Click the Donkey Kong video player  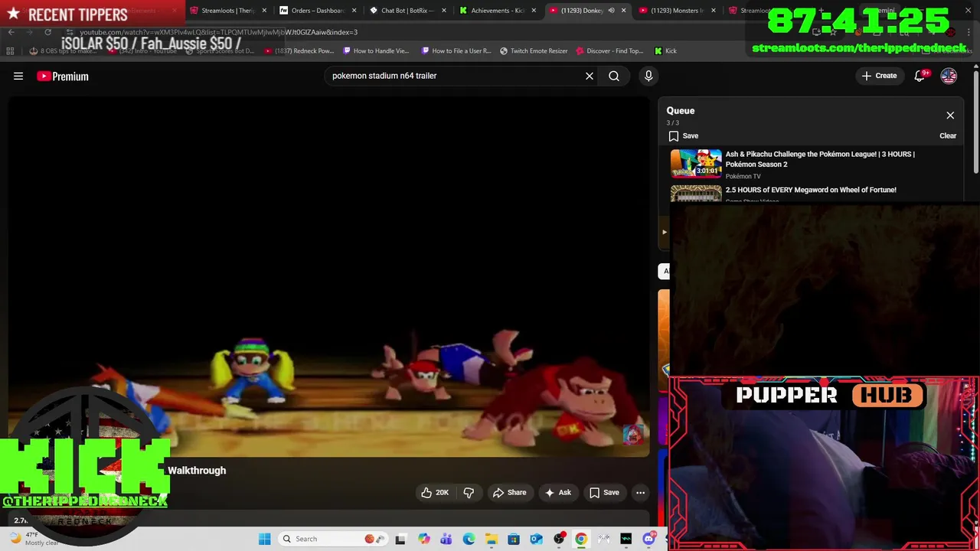point(329,275)
